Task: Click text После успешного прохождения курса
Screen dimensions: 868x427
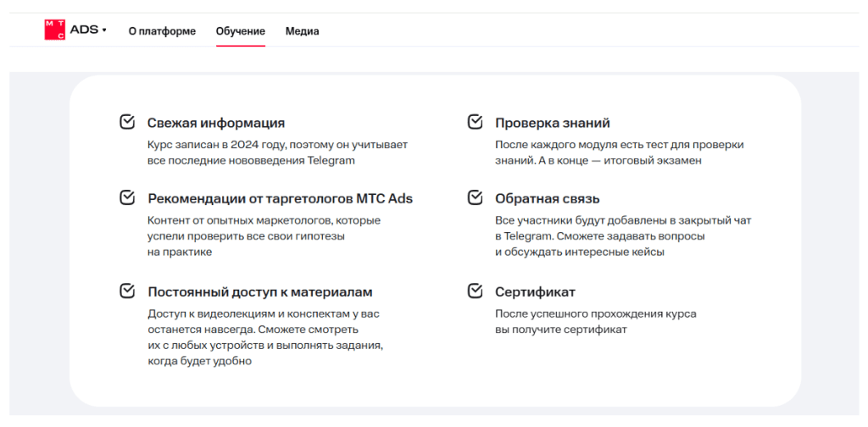Action: coord(596,313)
